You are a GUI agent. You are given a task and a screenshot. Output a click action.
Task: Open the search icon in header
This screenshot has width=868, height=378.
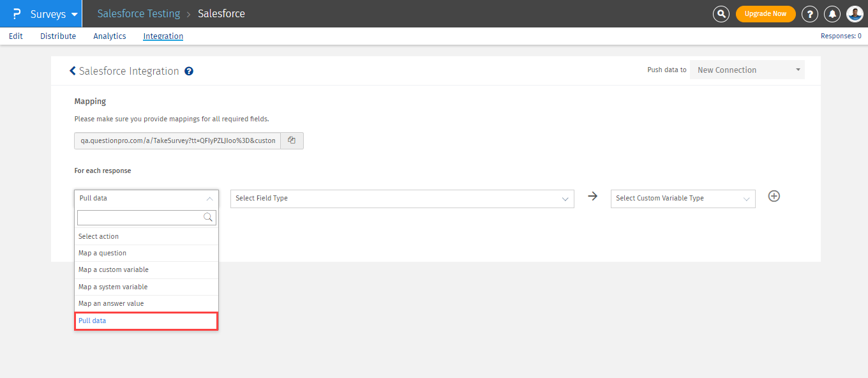721,13
